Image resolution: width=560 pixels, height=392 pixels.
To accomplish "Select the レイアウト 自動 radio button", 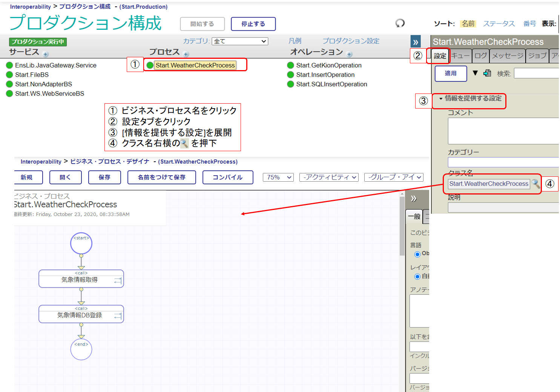I will (417, 277).
